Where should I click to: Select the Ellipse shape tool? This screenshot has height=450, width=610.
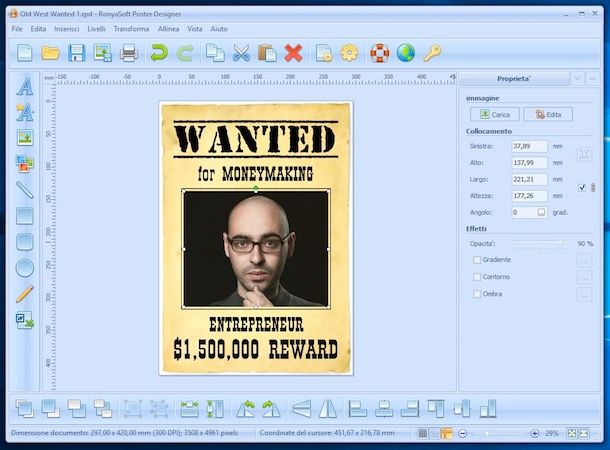click(25, 268)
